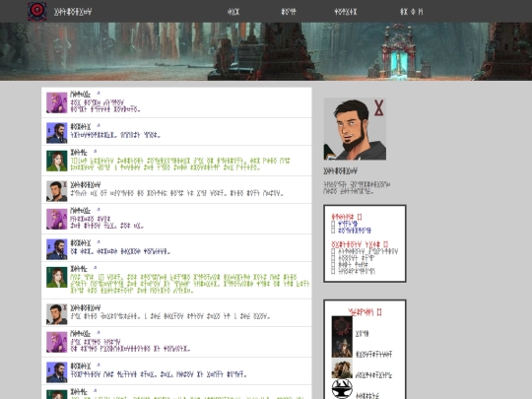
Task: Open the third navigation item in the top bar
Action: point(346,12)
